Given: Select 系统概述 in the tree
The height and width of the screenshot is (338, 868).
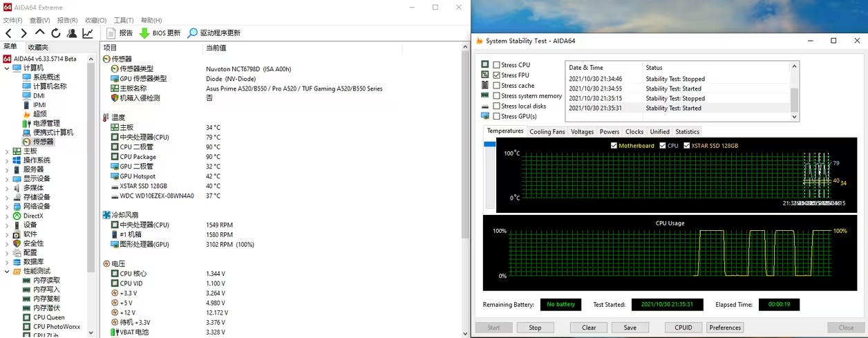Looking at the screenshot, I should point(46,77).
